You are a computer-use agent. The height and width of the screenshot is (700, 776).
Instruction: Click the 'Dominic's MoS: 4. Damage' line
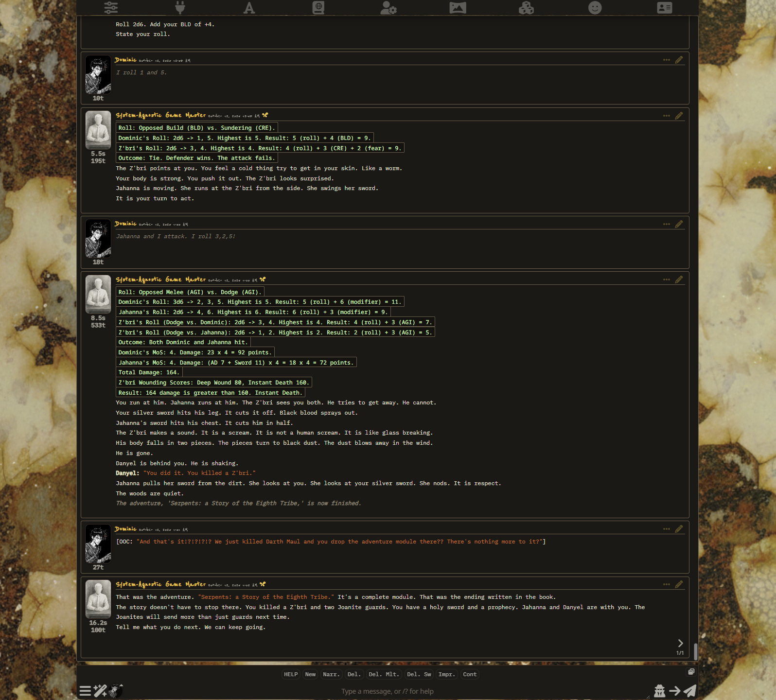[x=195, y=352]
